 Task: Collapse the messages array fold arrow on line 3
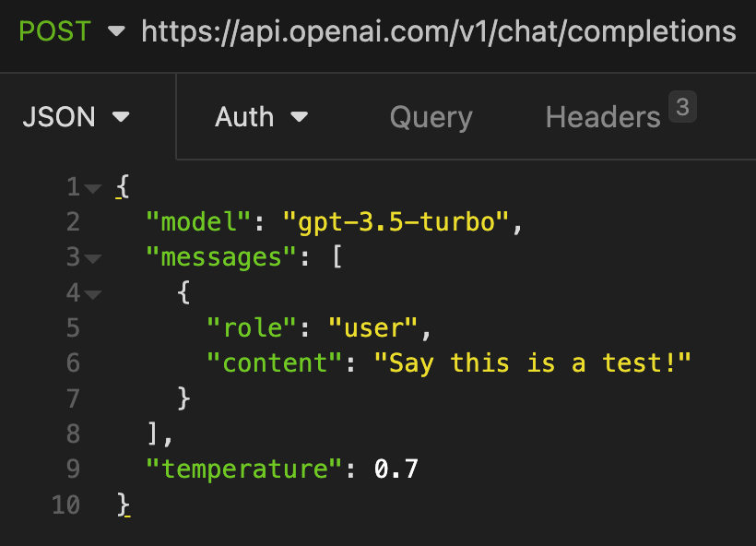(92, 258)
